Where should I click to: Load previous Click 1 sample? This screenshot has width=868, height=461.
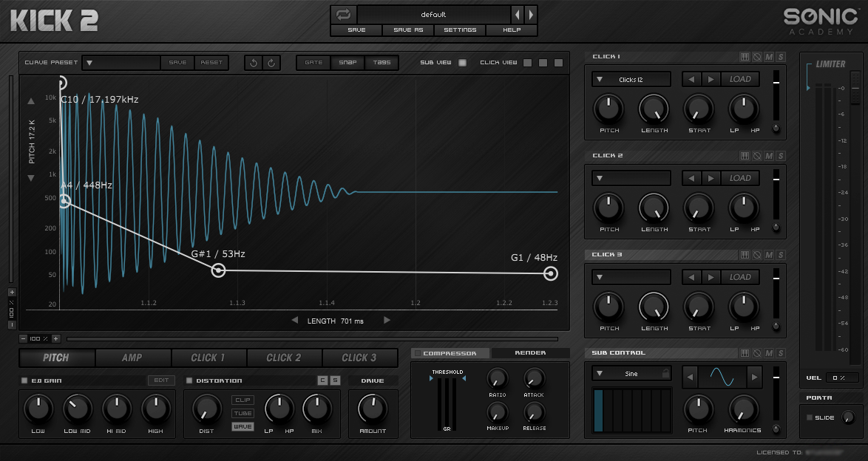(x=691, y=79)
